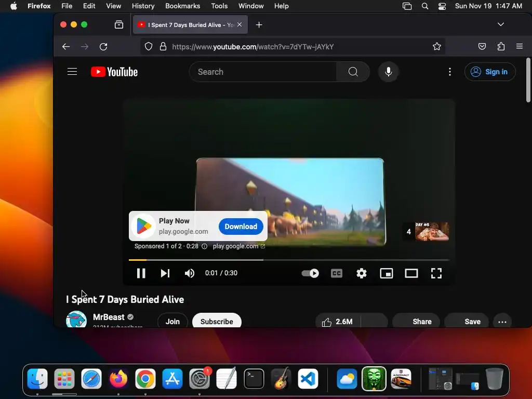Click the search magnifier button in YouTube
This screenshot has width=532, height=399.
pos(353,72)
